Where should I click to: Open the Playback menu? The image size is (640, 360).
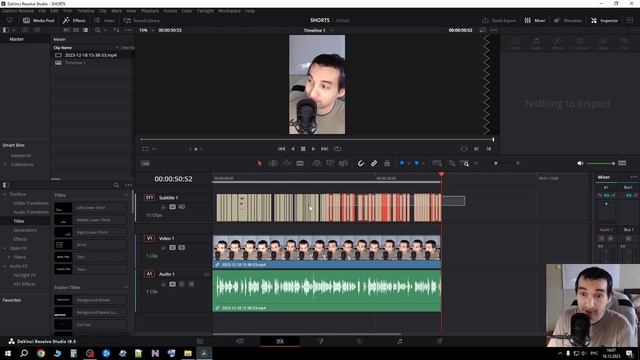[150, 11]
